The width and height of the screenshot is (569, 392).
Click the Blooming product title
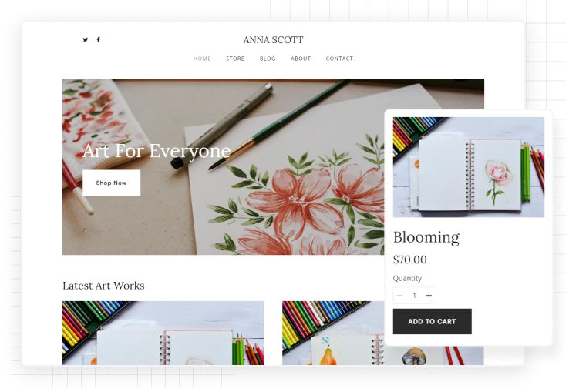tap(426, 237)
